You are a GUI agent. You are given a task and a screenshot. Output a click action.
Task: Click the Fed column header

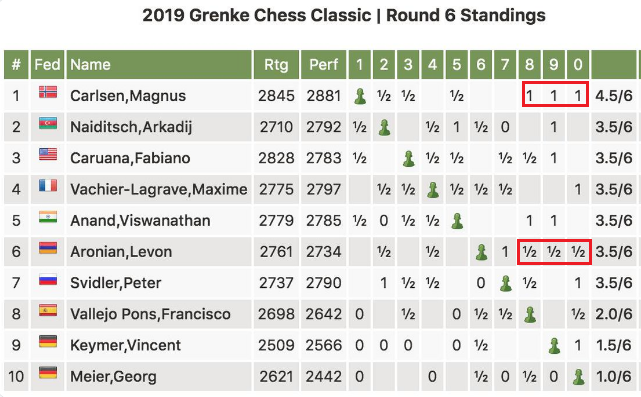[x=47, y=65]
